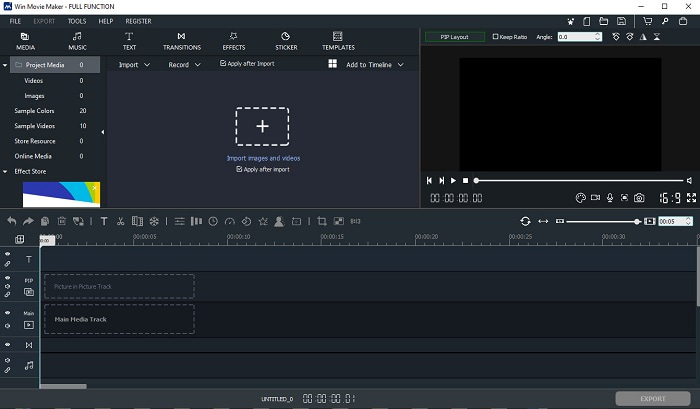700x409 pixels.
Task: Click the add track icon left of the ruler
Action: point(20,239)
